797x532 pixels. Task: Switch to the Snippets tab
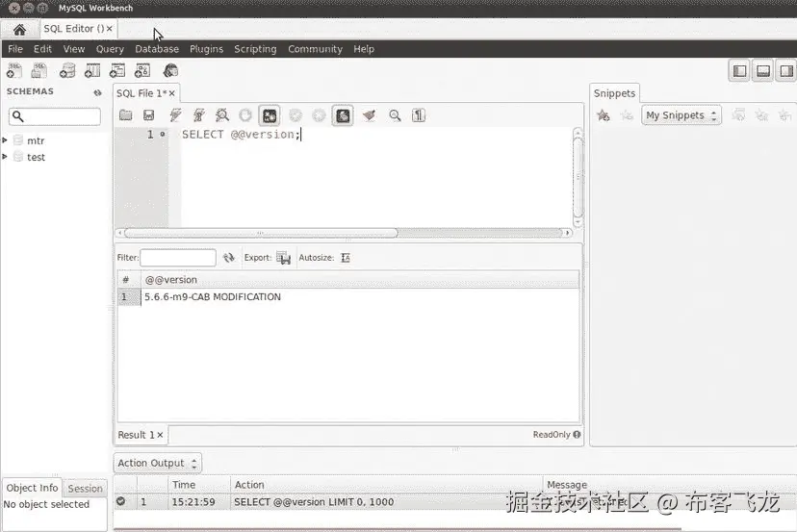tap(614, 93)
